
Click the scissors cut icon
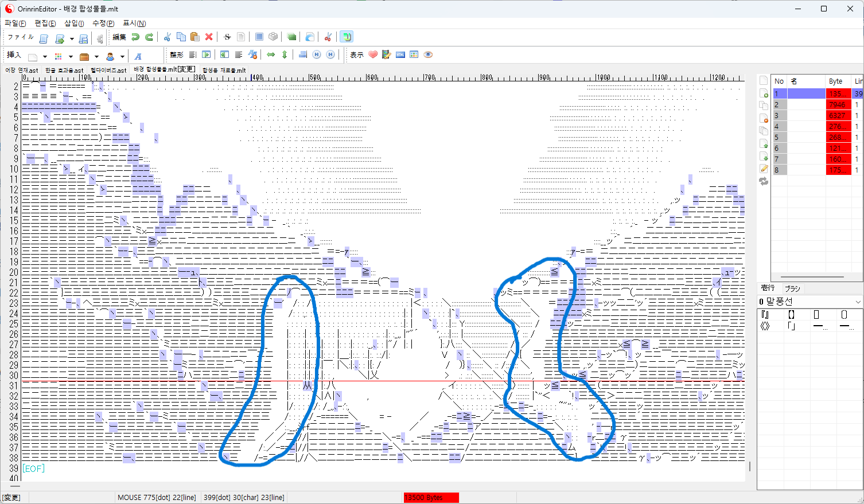(167, 37)
